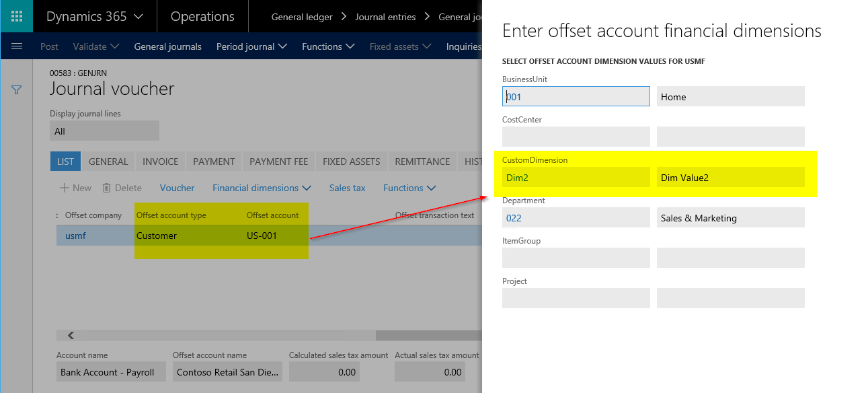868x393 pixels.
Task: Click the Offset account type column header
Action: (x=171, y=215)
